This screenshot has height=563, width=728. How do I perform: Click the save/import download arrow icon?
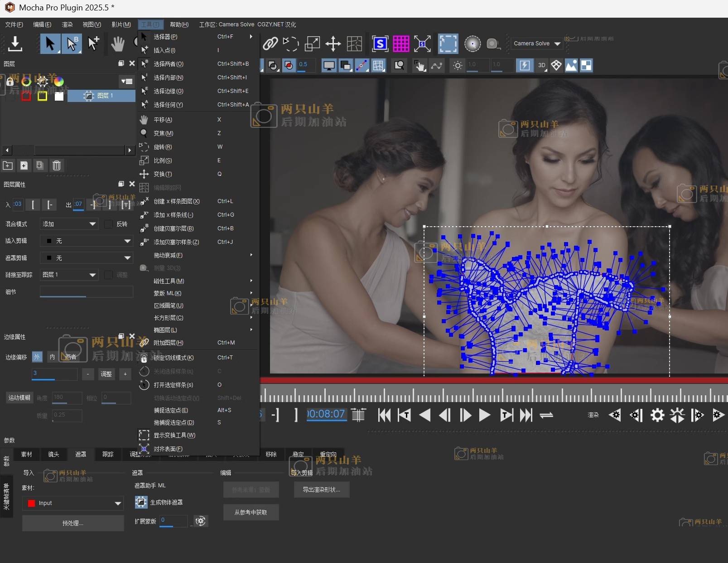pyautogui.click(x=15, y=44)
